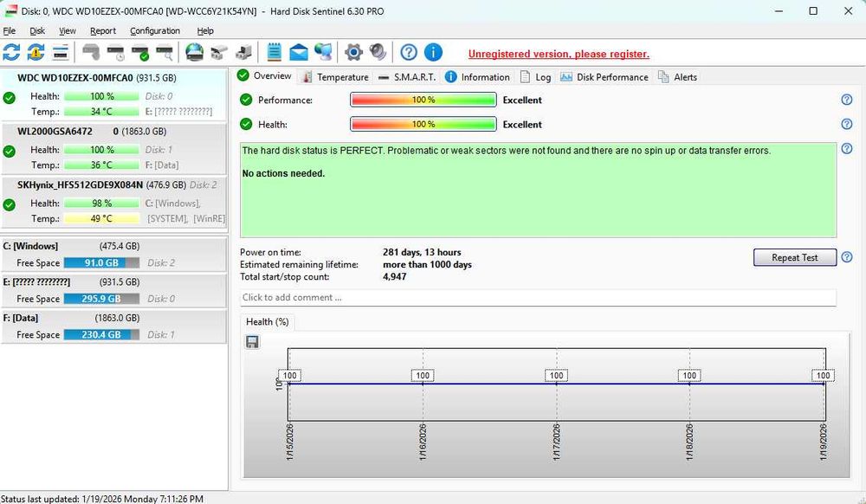Select the E: partition entry
Screen dimensions: 866x504
click(x=113, y=290)
